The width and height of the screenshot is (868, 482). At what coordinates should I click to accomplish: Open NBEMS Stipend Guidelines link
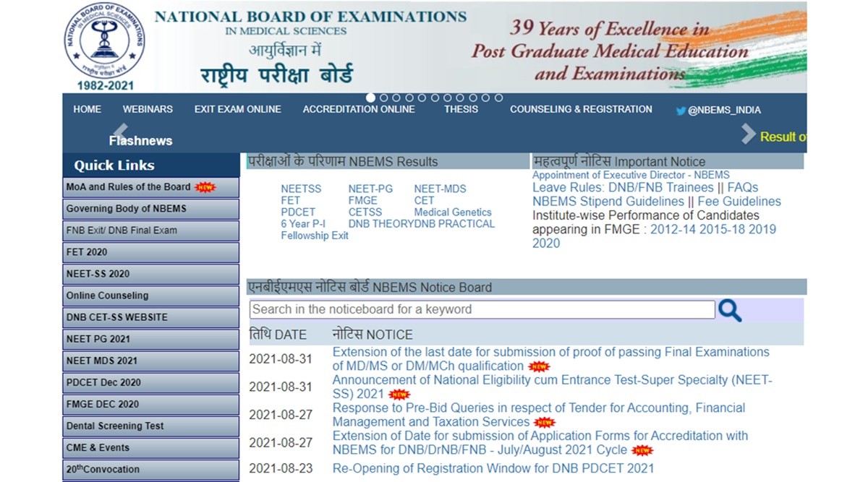(x=608, y=202)
